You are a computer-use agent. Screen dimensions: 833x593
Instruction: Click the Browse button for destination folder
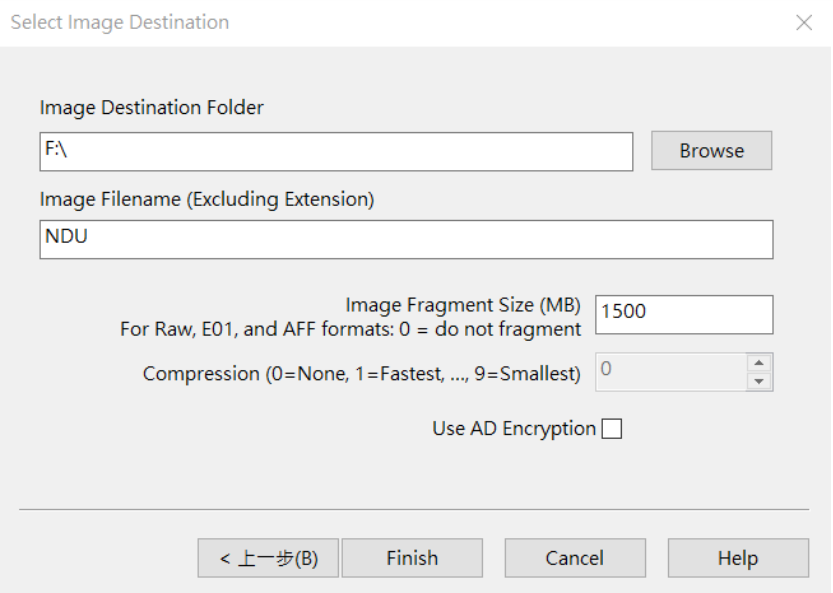coord(711,151)
